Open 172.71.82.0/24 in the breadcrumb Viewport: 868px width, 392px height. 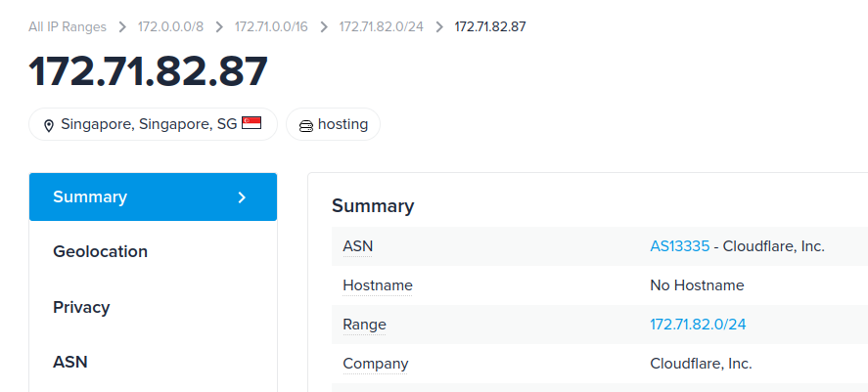382,26
